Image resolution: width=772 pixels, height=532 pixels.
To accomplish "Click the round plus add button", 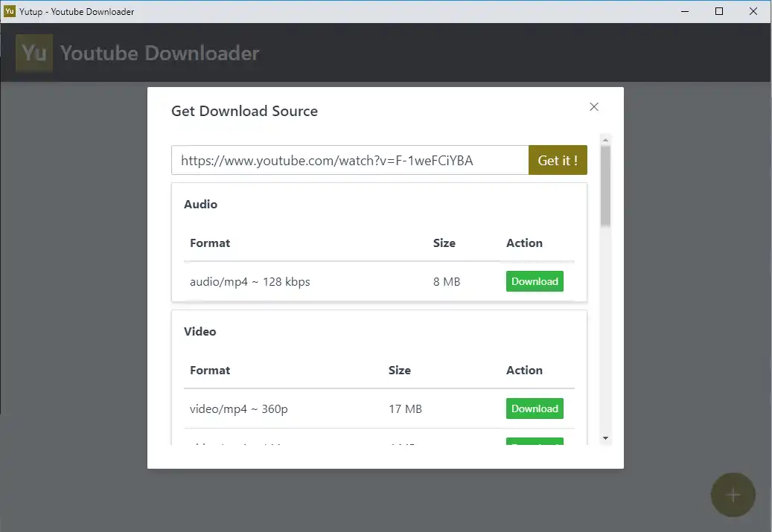I will coord(733,495).
